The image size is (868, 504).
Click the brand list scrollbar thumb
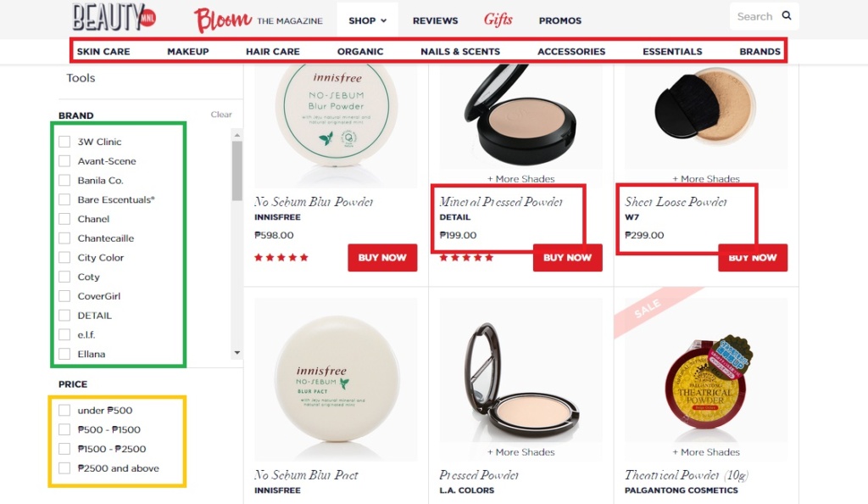[237, 171]
